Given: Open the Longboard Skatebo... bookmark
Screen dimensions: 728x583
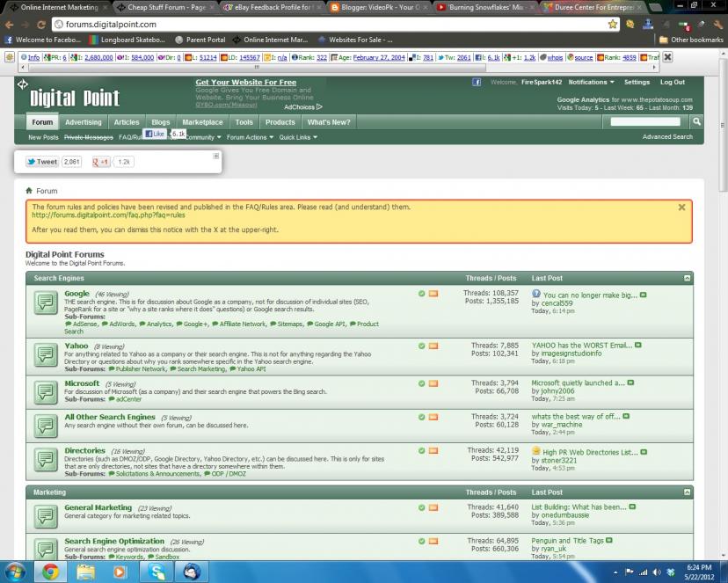Looking at the screenshot, I should (x=127, y=40).
